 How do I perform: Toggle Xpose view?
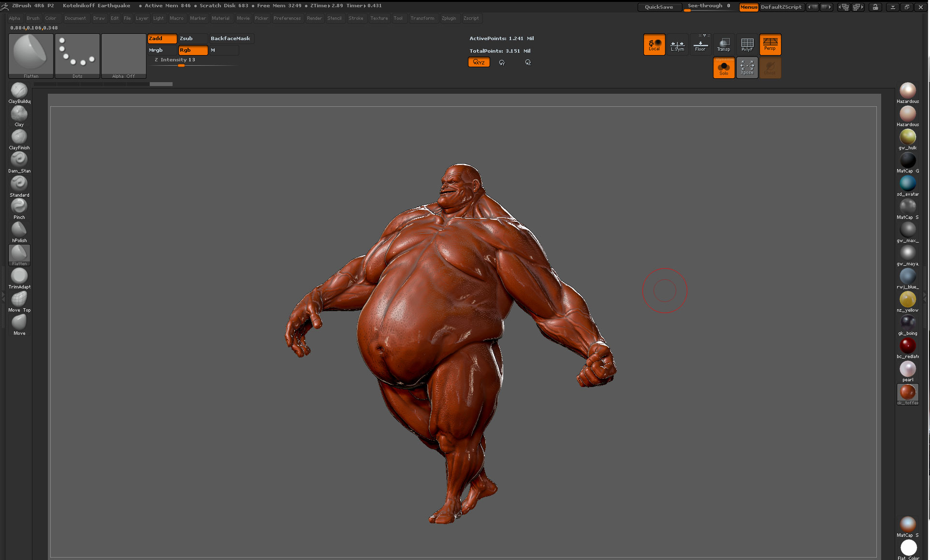click(747, 67)
